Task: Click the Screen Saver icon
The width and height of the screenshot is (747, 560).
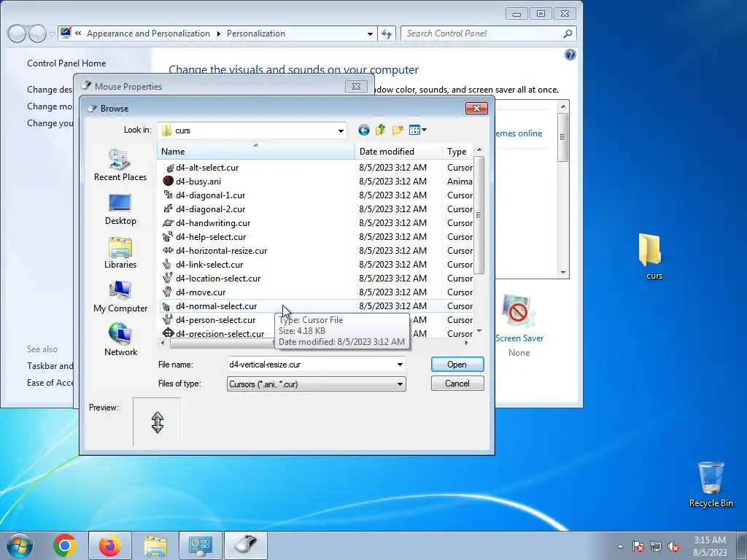Action: [519, 311]
